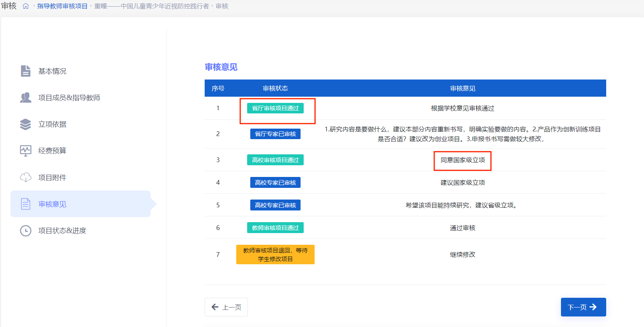This screenshot has width=644, height=327.
Task: Click the 省厅审核项目通过 status badge
Action: point(275,108)
